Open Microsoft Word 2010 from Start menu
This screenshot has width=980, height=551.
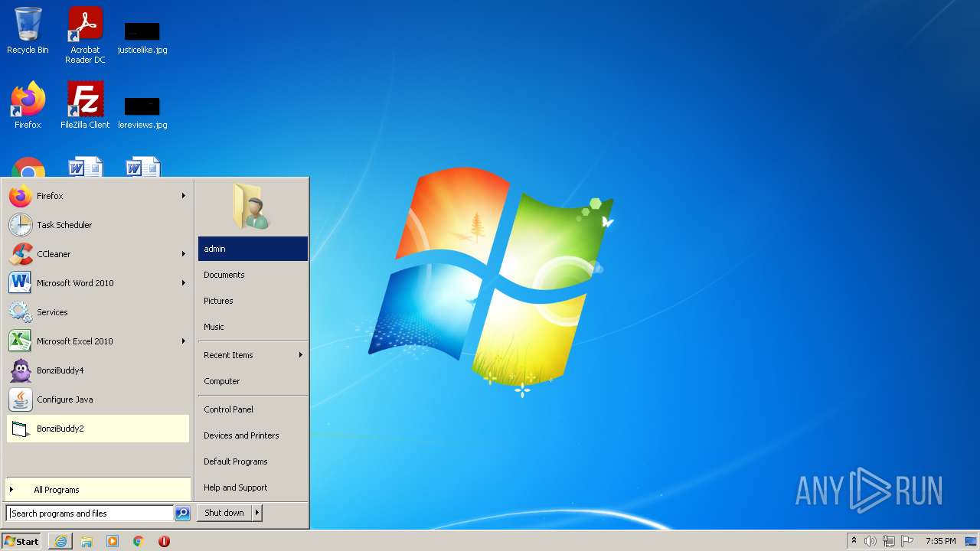pos(97,283)
